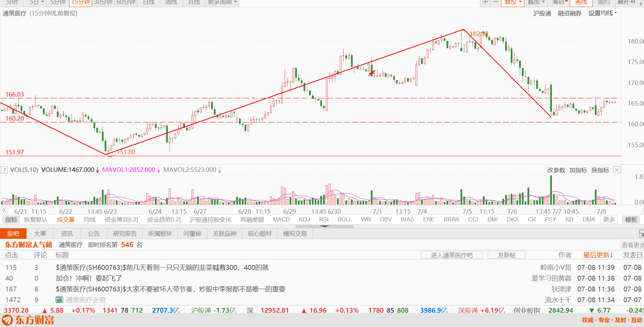Image resolution: width=644 pixels, height=327 pixels.
Task: Select the 成交量 indicator
Action: (66, 220)
